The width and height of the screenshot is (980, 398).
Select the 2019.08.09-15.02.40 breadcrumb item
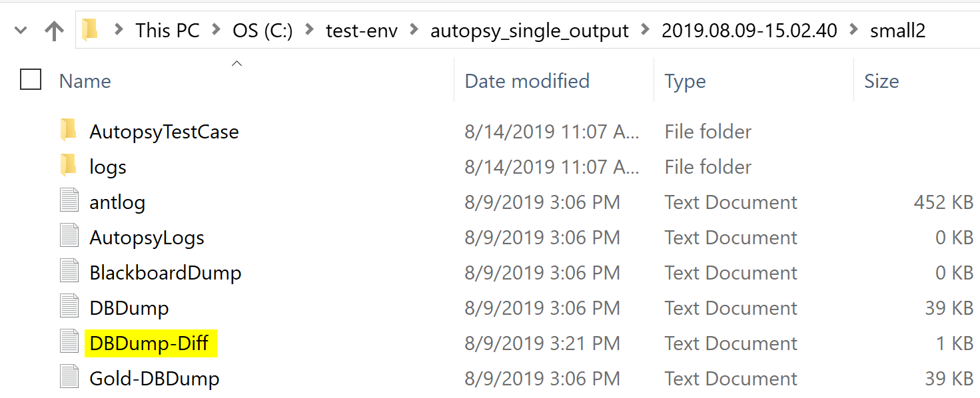(749, 30)
